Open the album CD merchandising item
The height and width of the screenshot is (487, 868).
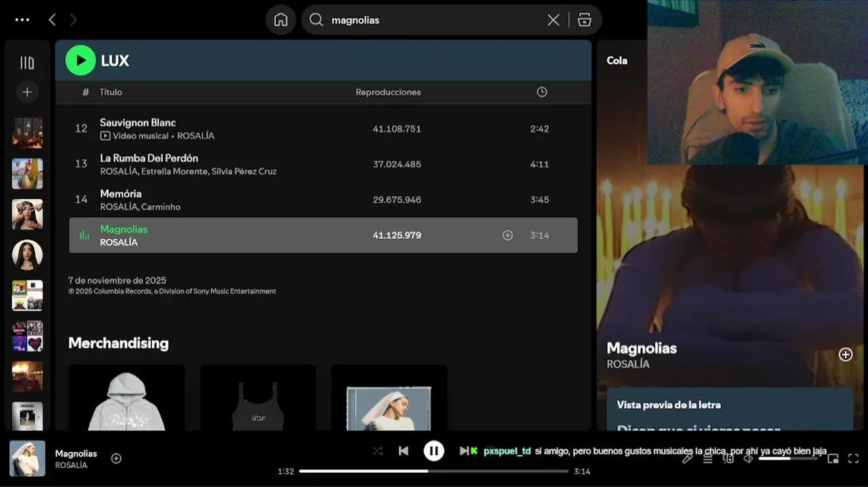[389, 398]
